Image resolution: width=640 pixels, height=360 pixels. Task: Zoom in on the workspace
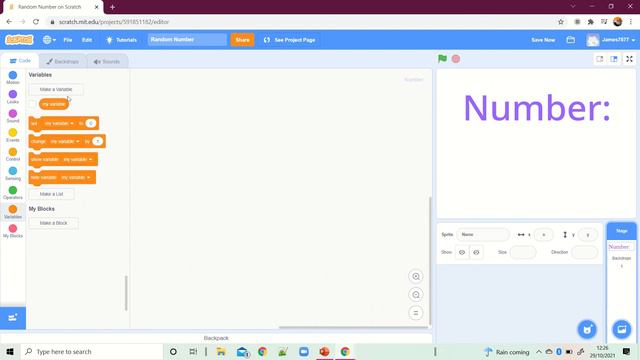point(416,276)
